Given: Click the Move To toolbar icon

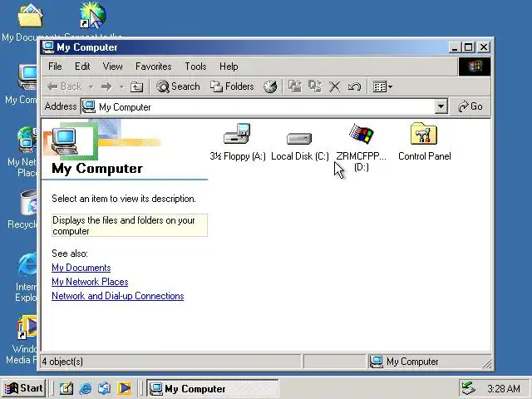Looking at the screenshot, I should coord(295,86).
